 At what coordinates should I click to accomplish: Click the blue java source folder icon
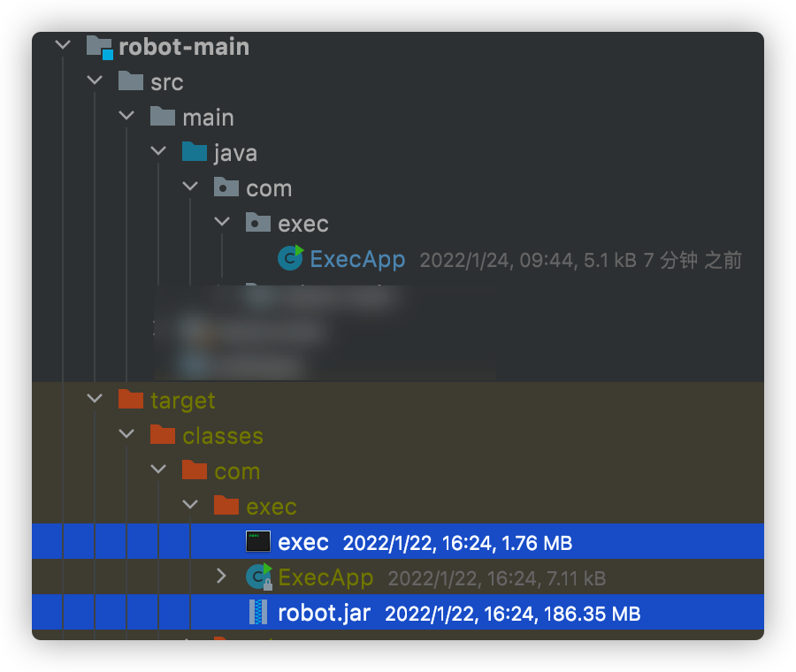pyautogui.click(x=195, y=153)
